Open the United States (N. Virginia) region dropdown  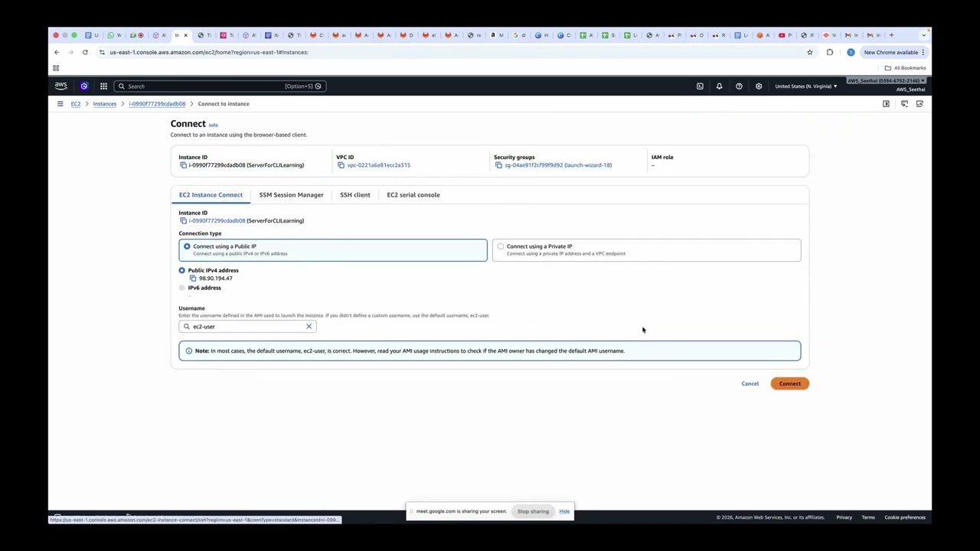click(806, 86)
